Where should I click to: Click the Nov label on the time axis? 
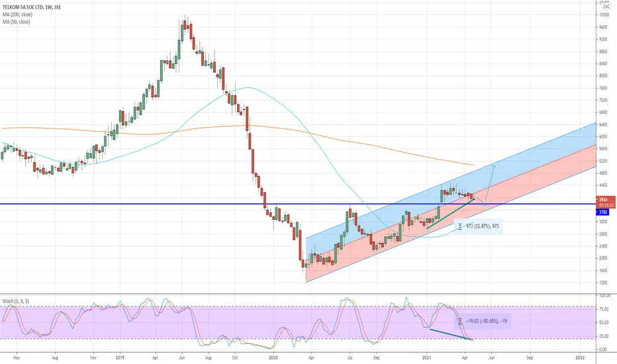93,358
